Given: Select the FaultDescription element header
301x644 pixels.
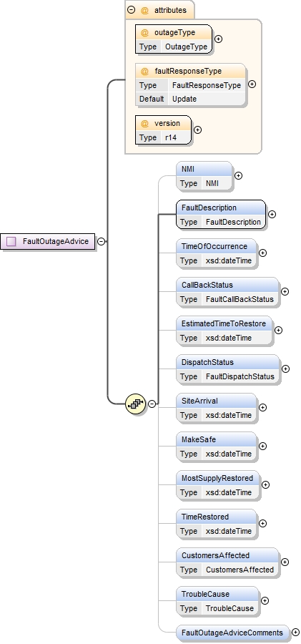Looking at the screenshot, I should click(222, 208).
